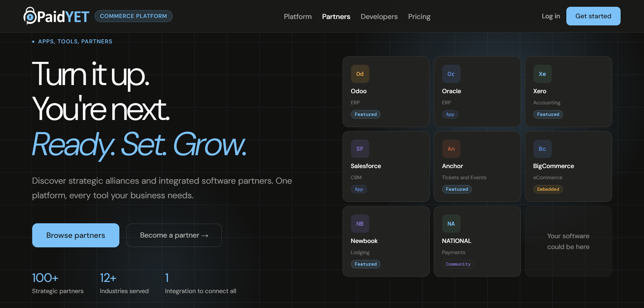Click the Oracle partner name
The width and height of the screenshot is (644, 308).
tap(451, 91)
